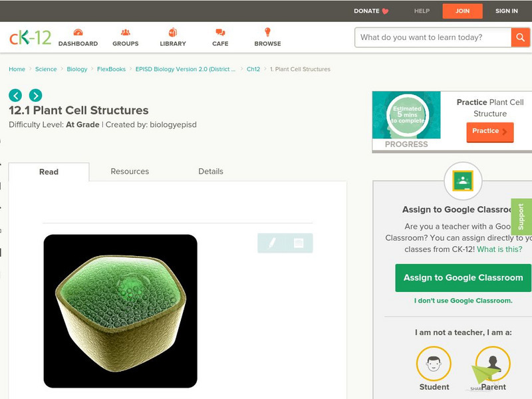Switch to the Details tab
The height and width of the screenshot is (399, 532).
click(x=211, y=172)
